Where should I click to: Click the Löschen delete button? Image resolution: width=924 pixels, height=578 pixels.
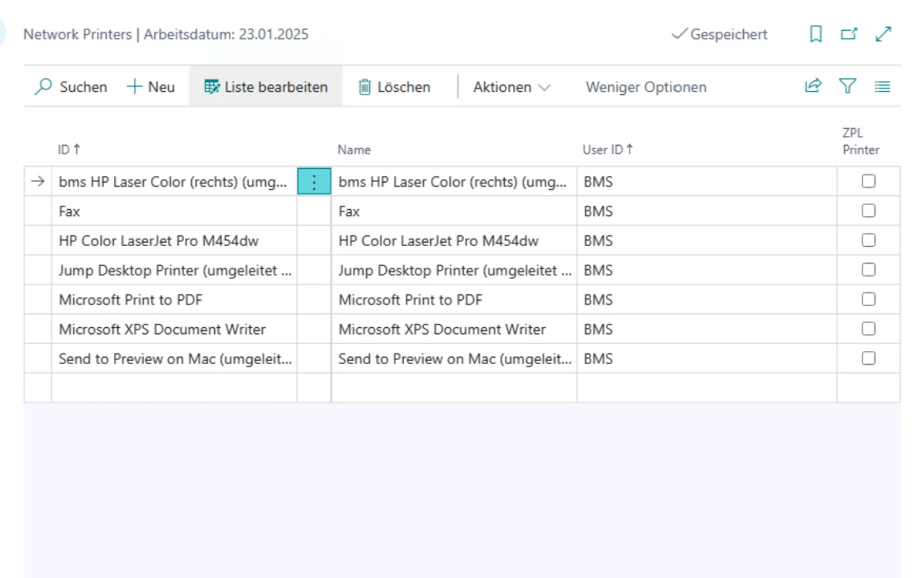pos(394,87)
